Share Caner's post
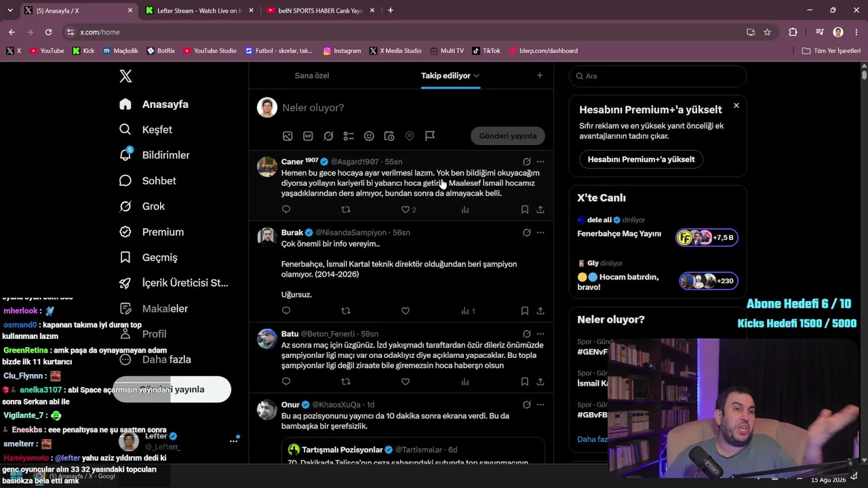 540,209
